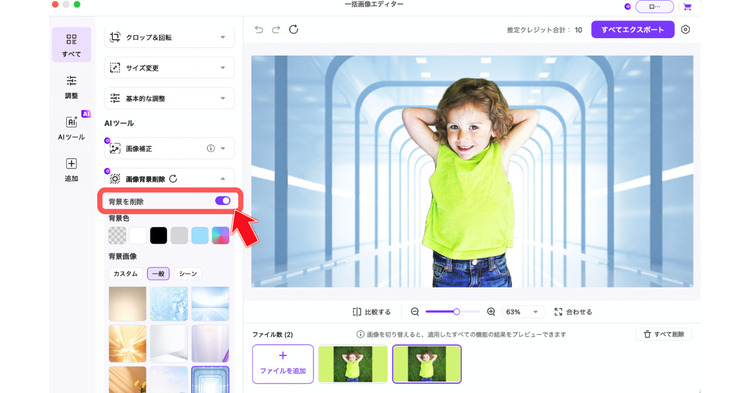Viewport: 750px width, 393px height.
Task: Choose the blue marble background image
Action: click(169, 304)
